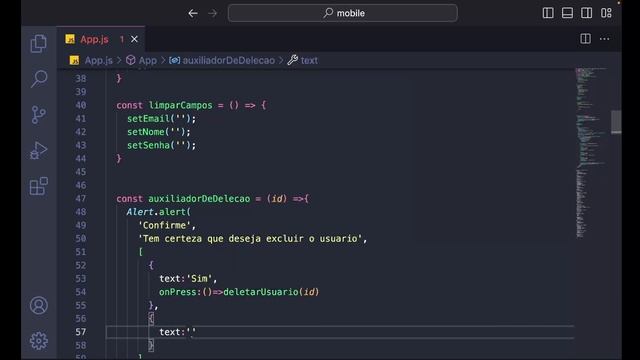The image size is (640, 360).
Task: Go forward with the right arrow
Action: click(213, 13)
